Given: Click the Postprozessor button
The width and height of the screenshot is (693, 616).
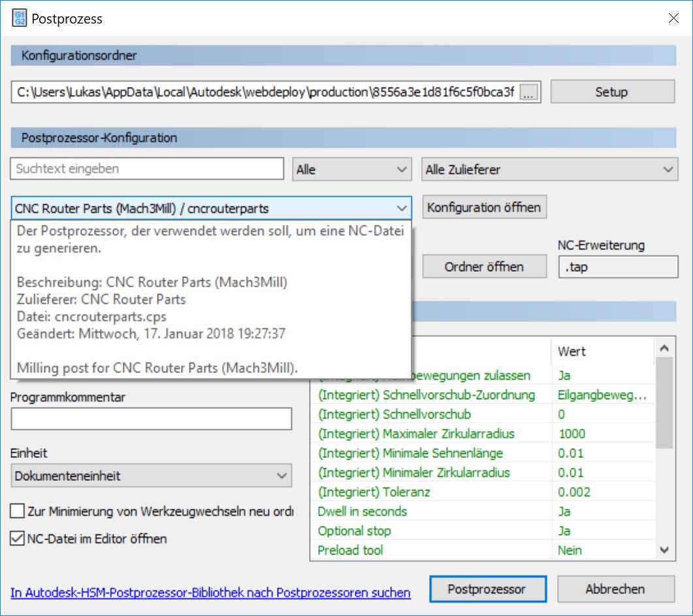Looking at the screenshot, I should (x=488, y=589).
